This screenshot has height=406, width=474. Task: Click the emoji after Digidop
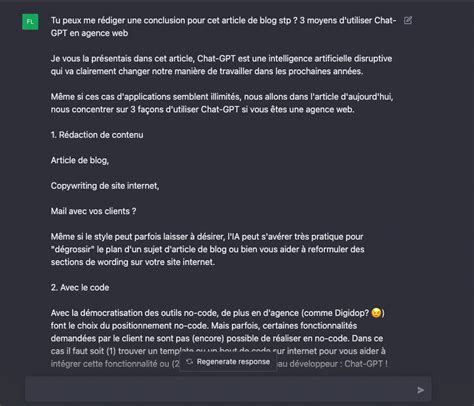coord(376,313)
